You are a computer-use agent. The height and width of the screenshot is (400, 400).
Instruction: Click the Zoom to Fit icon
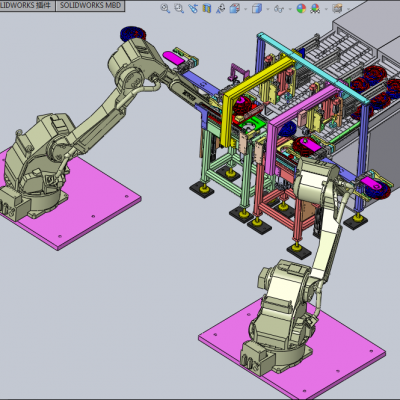click(x=165, y=8)
